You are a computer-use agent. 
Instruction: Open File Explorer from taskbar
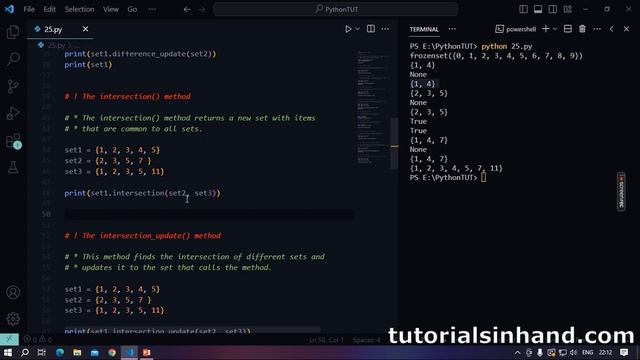[x=77, y=352]
